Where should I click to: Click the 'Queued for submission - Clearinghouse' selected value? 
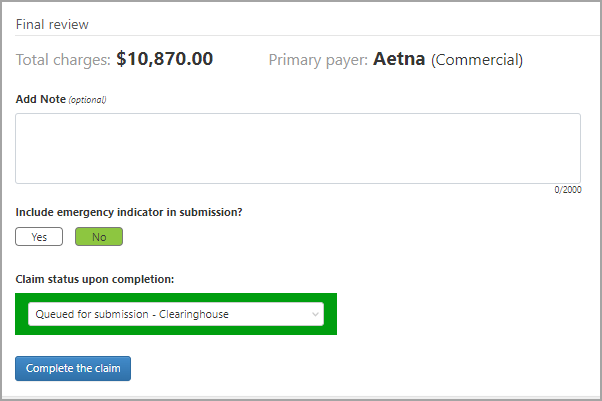[x=132, y=314]
